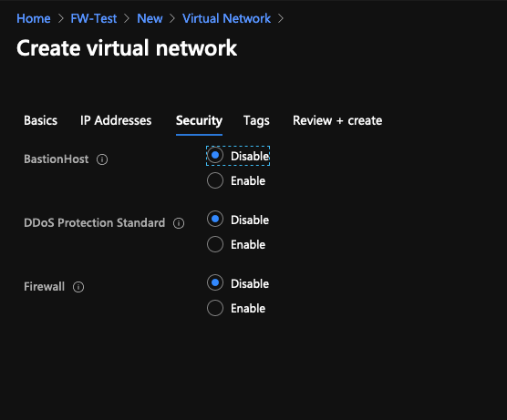Navigate to Home breadcrumb link
The height and width of the screenshot is (420, 507).
coord(34,18)
